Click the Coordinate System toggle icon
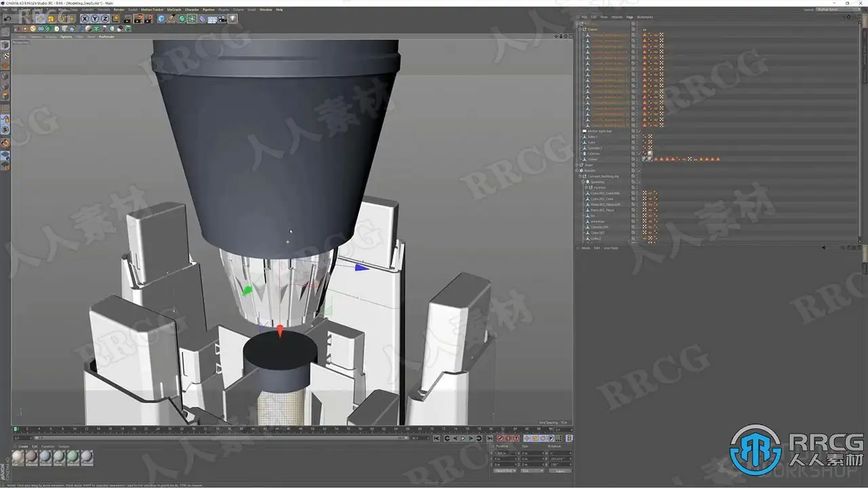The image size is (868, 488). point(116,19)
